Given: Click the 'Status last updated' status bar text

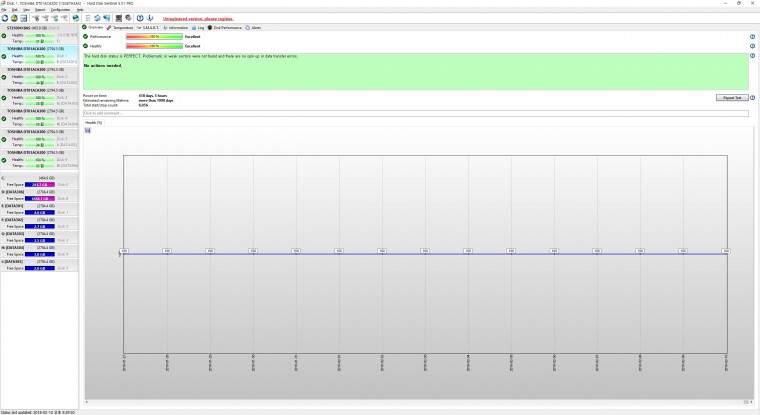Looking at the screenshot, I should (x=38, y=412).
